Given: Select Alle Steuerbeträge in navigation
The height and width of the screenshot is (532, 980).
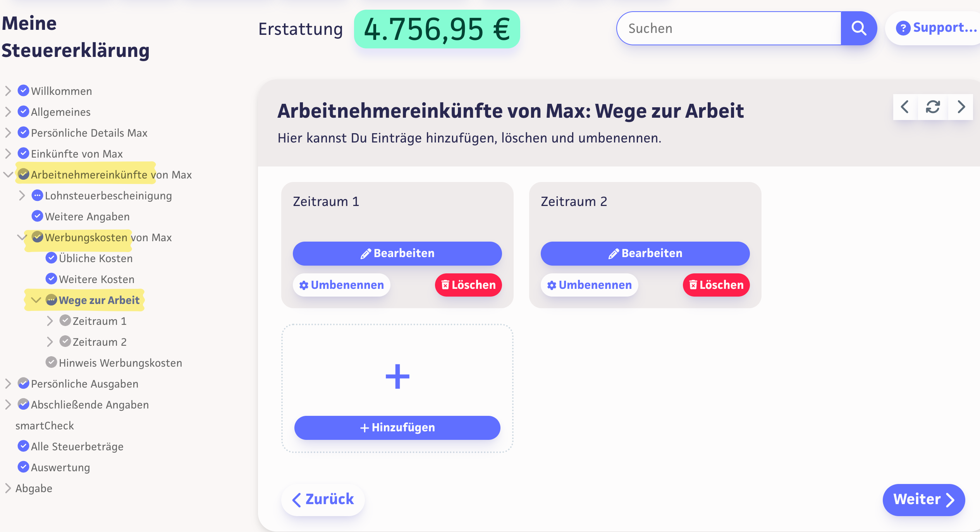Looking at the screenshot, I should [x=77, y=446].
